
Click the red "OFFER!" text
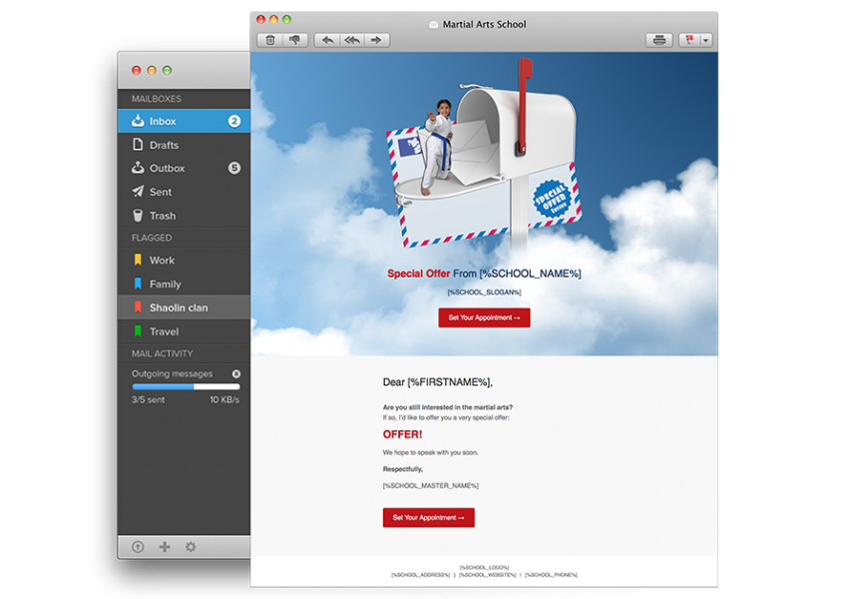click(402, 434)
